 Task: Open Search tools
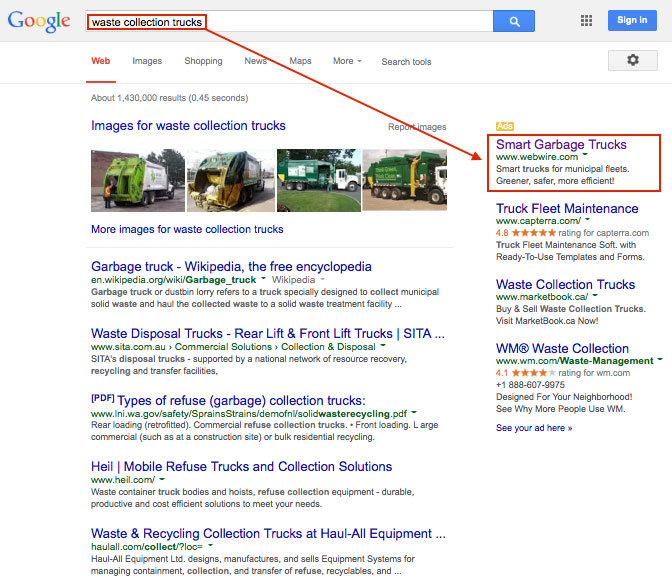coord(406,62)
